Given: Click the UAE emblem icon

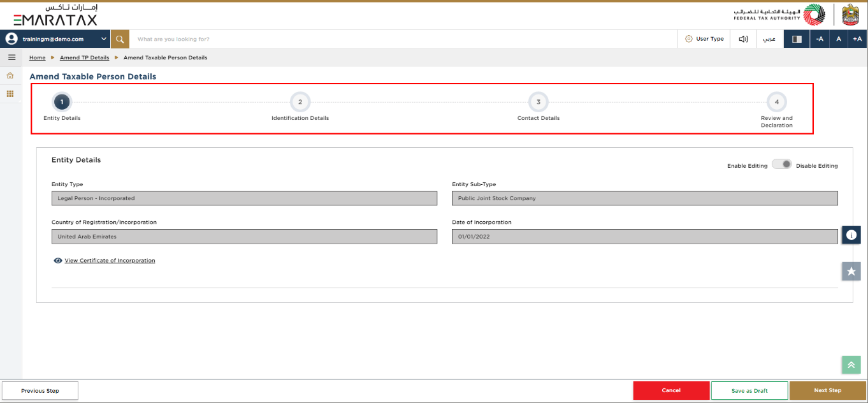Looking at the screenshot, I should 850,15.
